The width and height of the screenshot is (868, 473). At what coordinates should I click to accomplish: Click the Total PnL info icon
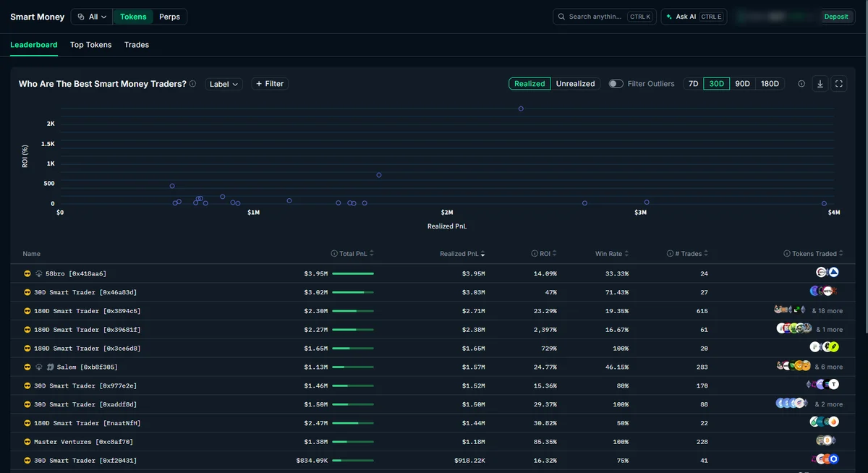click(x=334, y=254)
